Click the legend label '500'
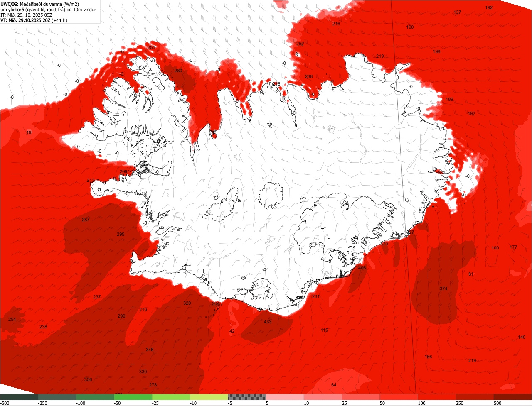 point(498,403)
